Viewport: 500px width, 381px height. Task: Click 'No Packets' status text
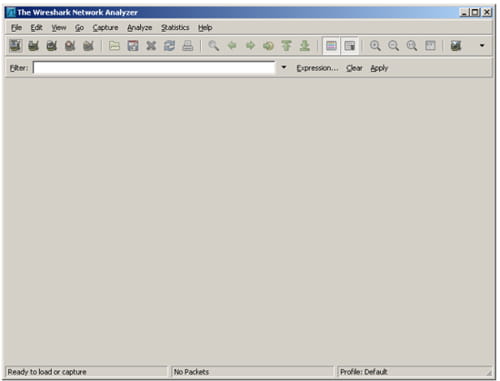(191, 372)
